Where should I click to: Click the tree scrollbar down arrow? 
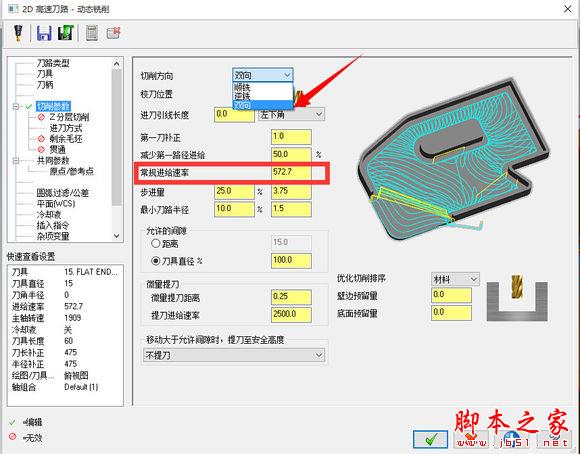(117, 236)
